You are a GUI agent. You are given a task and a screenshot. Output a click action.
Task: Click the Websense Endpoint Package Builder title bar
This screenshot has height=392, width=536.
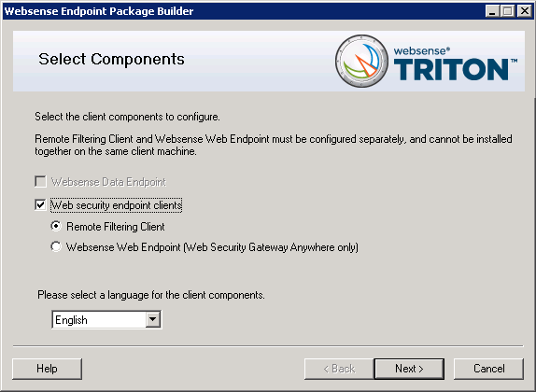[239, 11]
